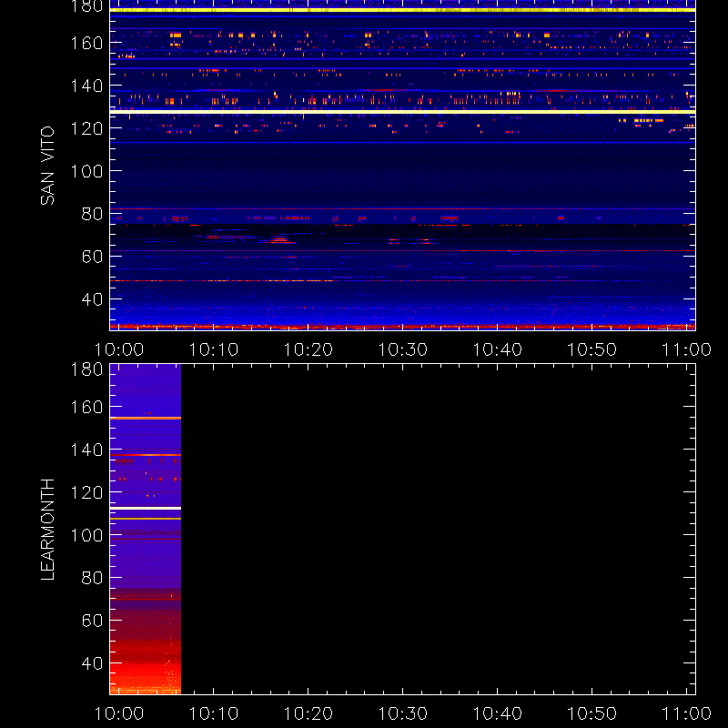Click the 80 label on LEARMONTH axis
This screenshot has height=728, width=728.
(x=92, y=578)
